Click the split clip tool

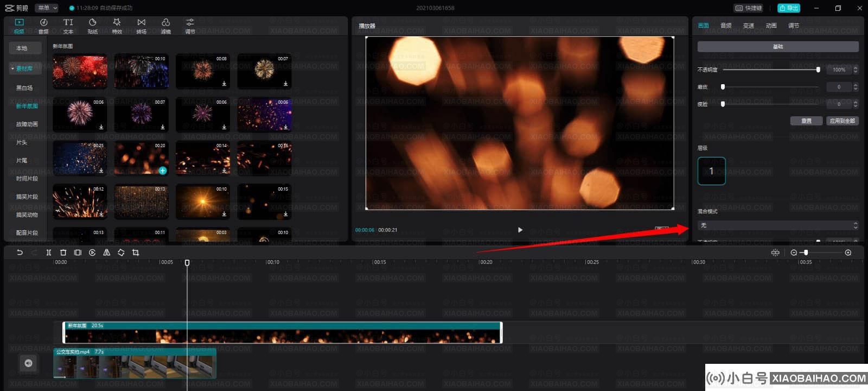(48, 253)
